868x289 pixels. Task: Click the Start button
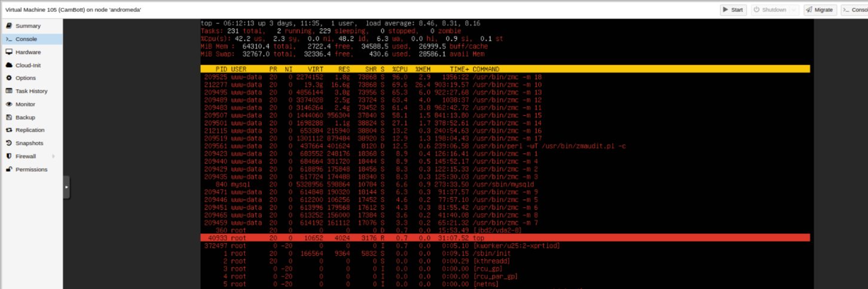732,10
